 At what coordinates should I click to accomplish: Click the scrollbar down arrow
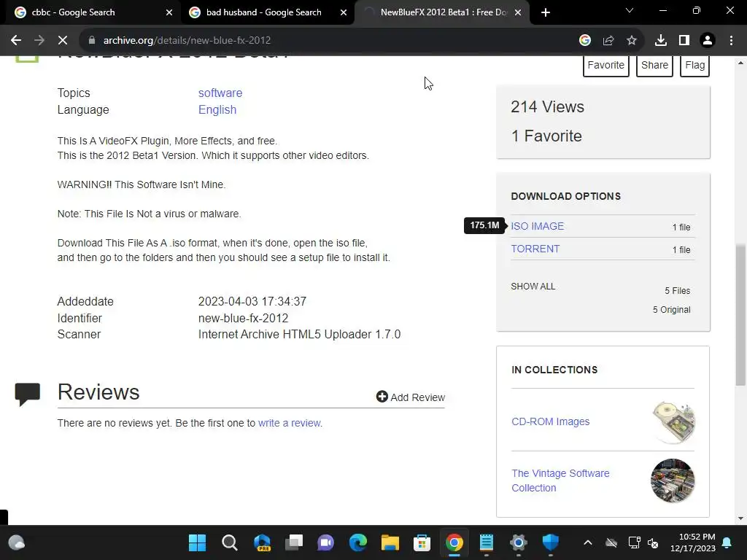pos(740,518)
